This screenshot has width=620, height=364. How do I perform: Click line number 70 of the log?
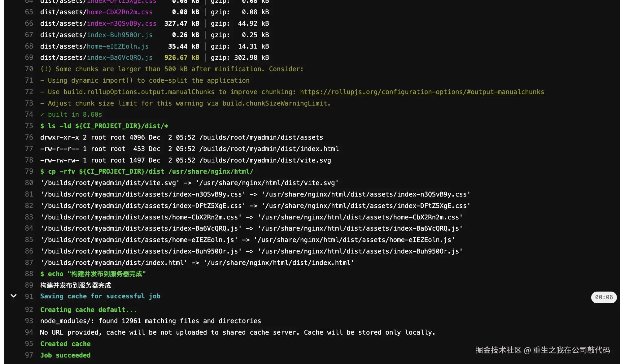click(x=29, y=69)
